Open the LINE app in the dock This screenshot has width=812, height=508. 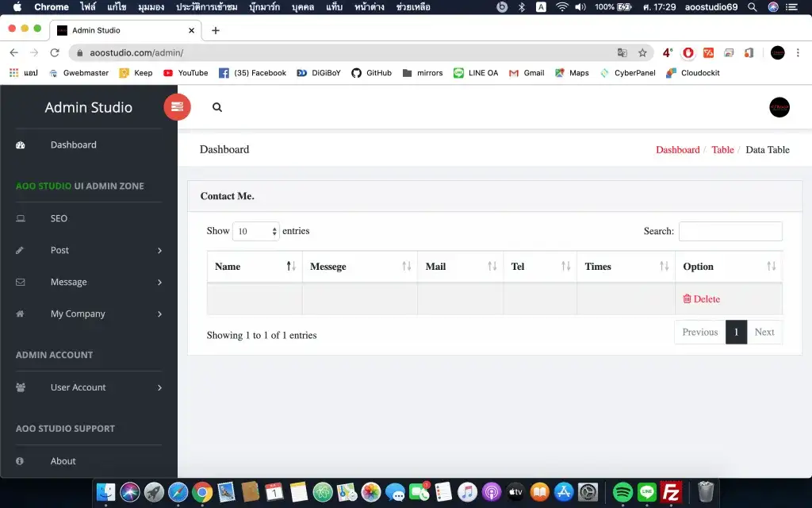tap(647, 491)
